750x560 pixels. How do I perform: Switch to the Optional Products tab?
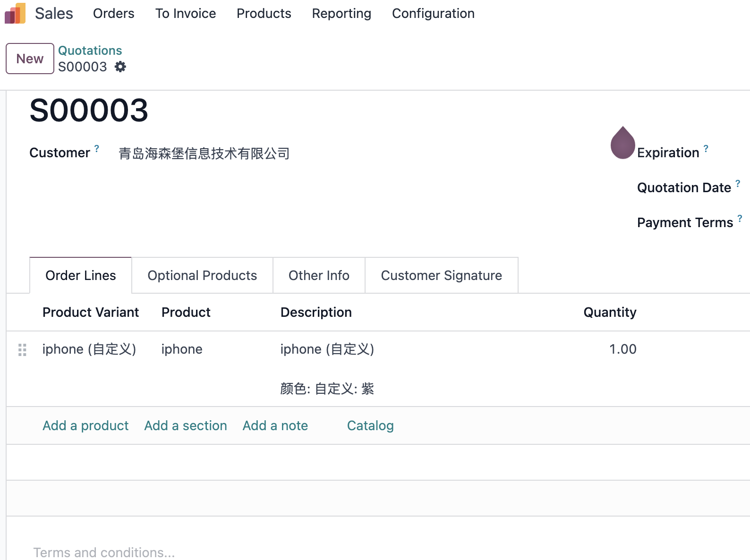pos(202,275)
